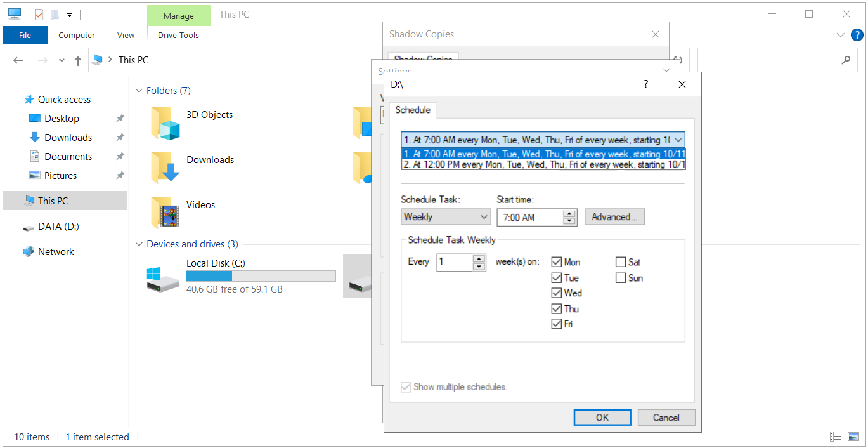Open the Drive Tools tab
This screenshot has height=448, width=868.
pos(179,36)
